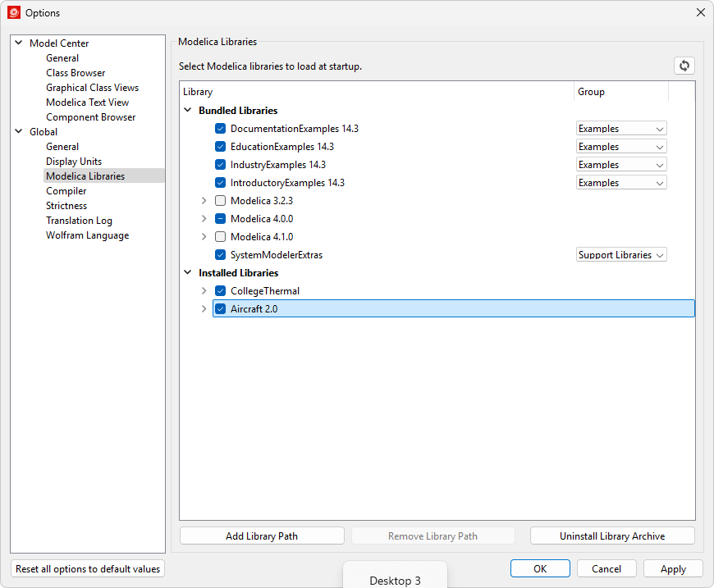Select Installed Libraries heading
Screen dimensions: 714x588
tap(239, 272)
